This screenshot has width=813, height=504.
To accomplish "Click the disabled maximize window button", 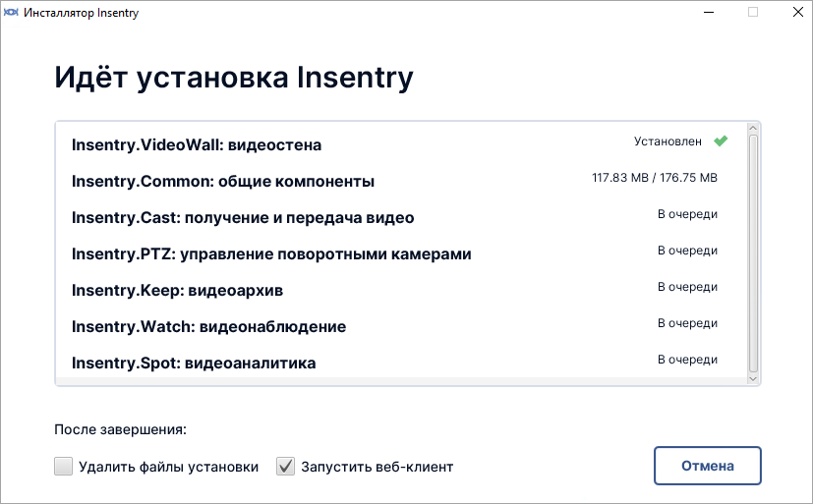I will point(753,13).
